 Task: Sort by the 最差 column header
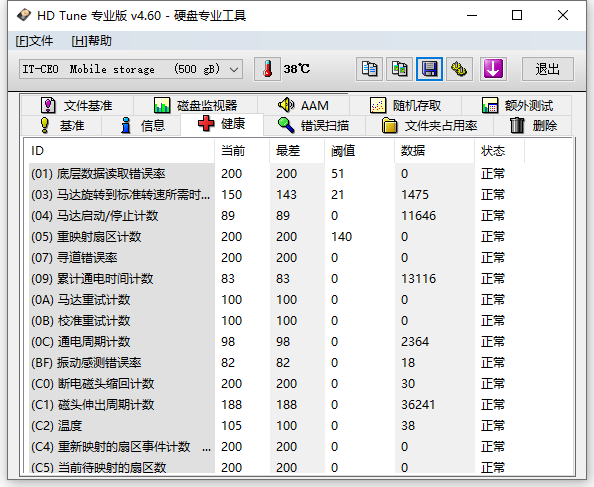click(297, 151)
